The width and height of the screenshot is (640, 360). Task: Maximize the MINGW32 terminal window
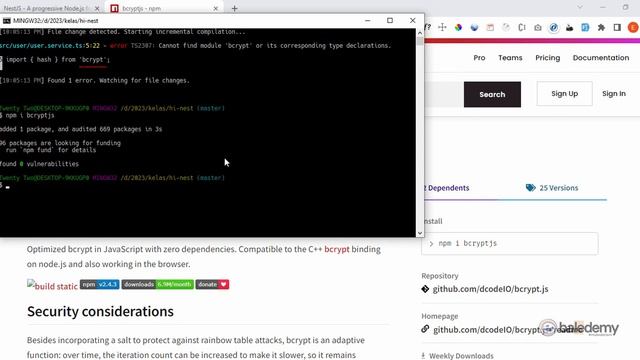click(390, 20)
